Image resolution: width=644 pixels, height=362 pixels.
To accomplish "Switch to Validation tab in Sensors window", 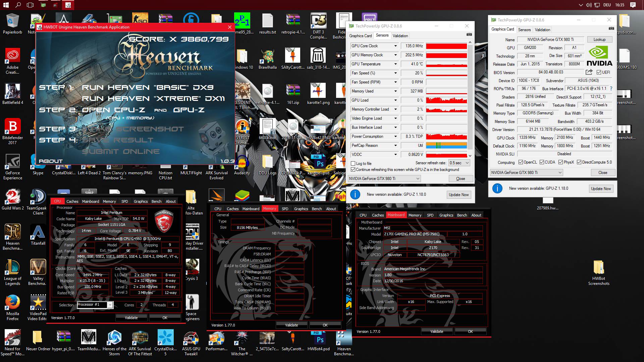I will 400,36.
